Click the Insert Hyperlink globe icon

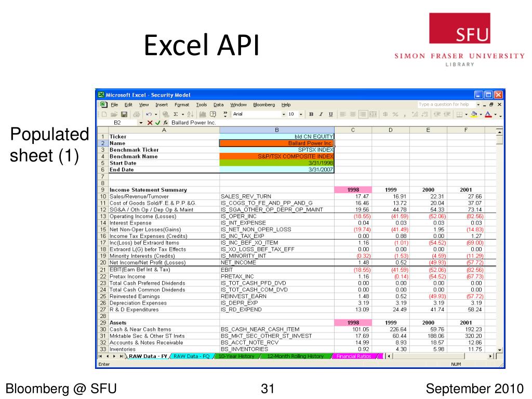pos(166,114)
